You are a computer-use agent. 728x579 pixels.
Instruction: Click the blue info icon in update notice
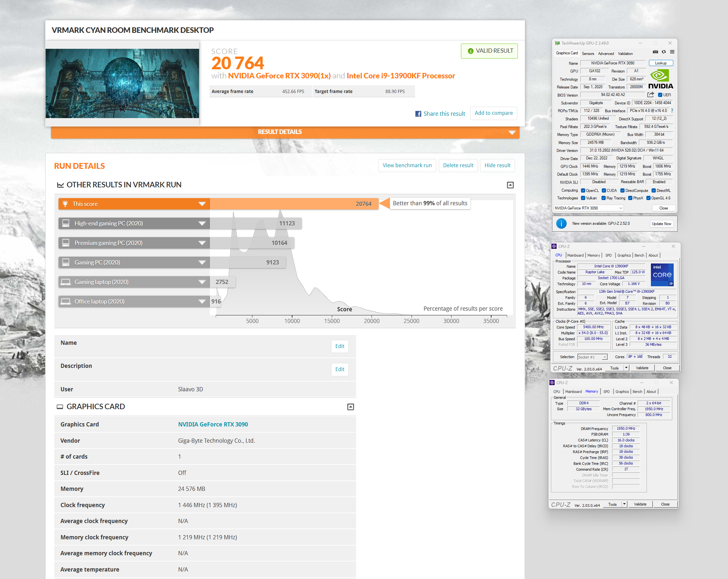[x=561, y=223]
